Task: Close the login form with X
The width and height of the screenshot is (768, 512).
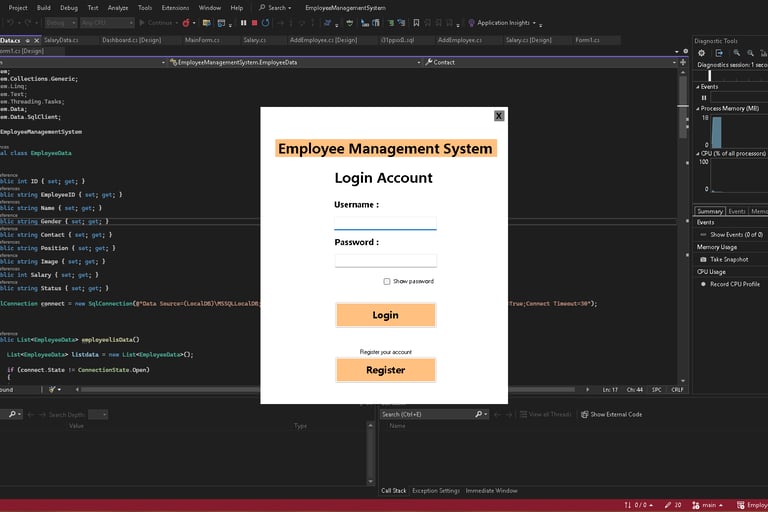Action: tap(498, 116)
